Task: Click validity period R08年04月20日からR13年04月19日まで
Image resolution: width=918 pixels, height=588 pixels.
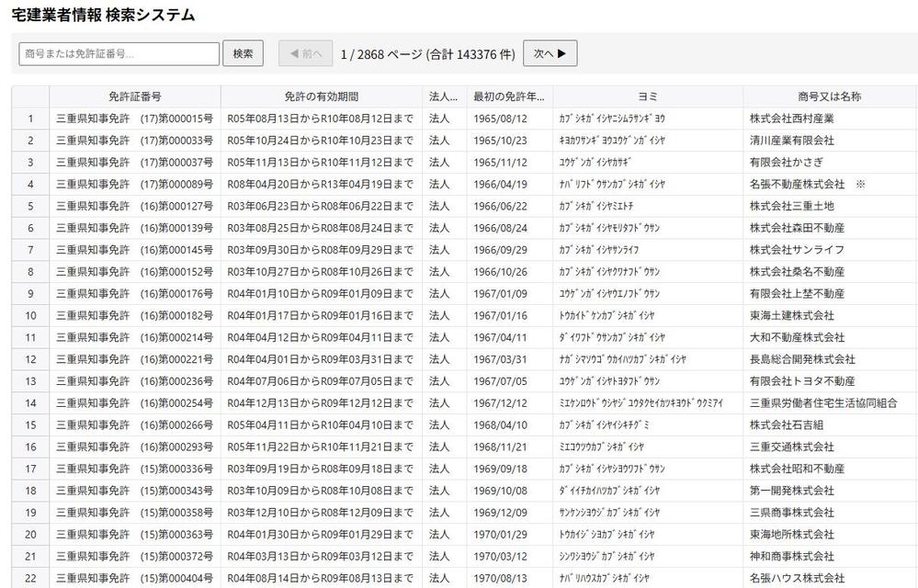Action: click(x=321, y=185)
